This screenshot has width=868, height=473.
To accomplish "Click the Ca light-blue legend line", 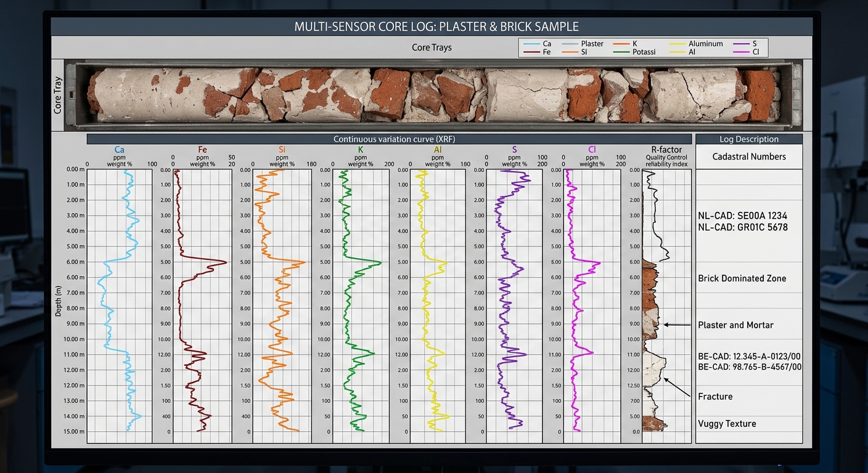I will tap(531, 44).
